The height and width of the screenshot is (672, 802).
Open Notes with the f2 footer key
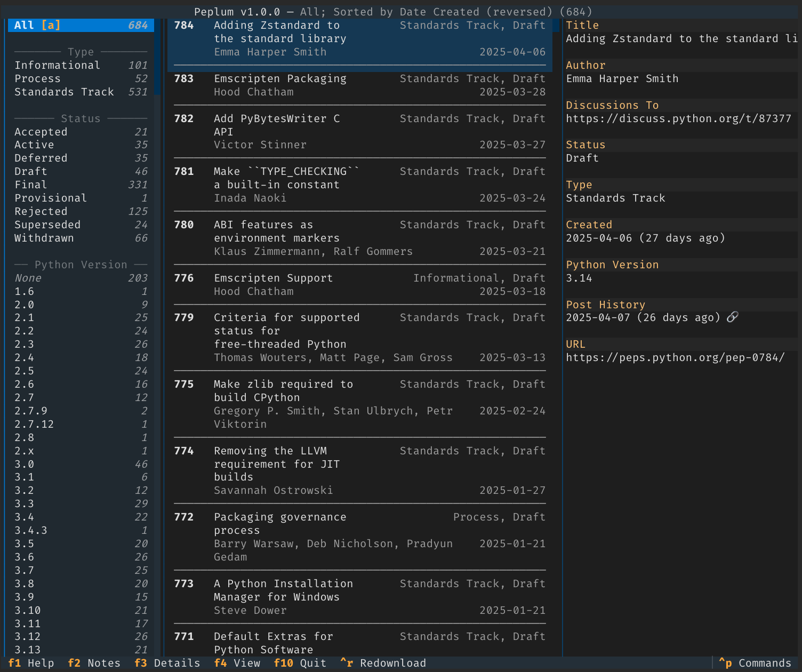point(94,663)
